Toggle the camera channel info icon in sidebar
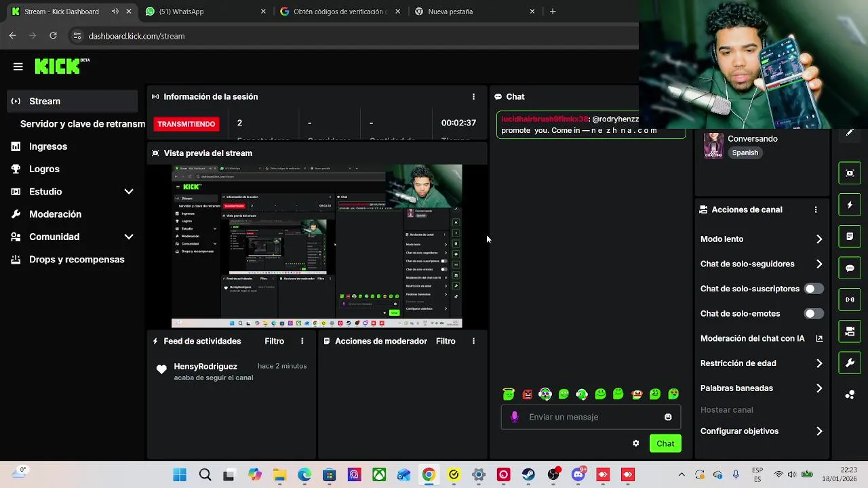 (x=850, y=331)
